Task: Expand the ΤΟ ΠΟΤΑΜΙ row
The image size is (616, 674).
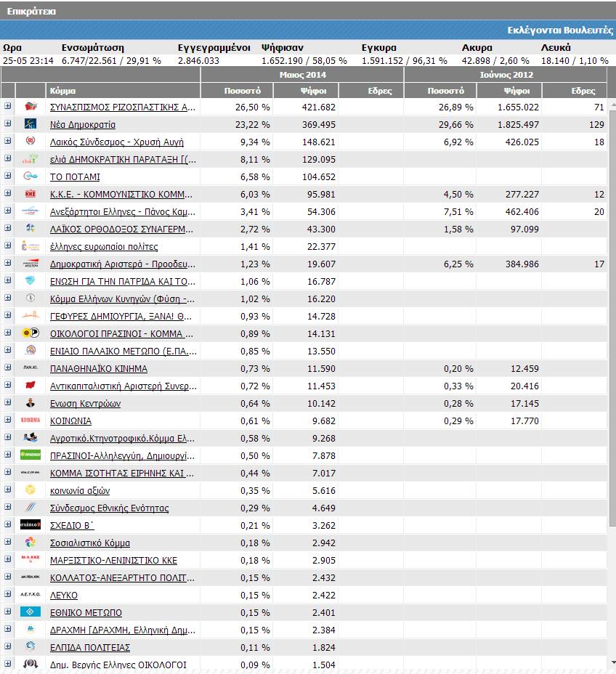Action: pyautogui.click(x=8, y=176)
